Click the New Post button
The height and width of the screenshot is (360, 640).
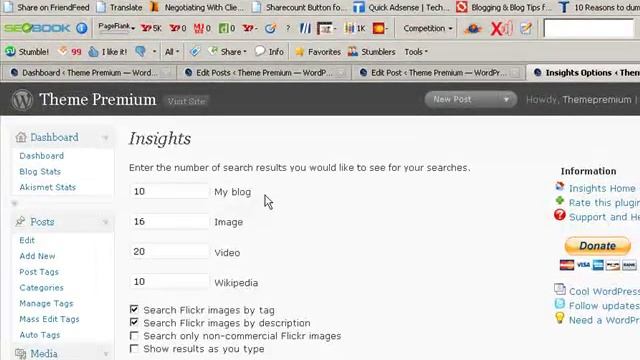point(452,99)
